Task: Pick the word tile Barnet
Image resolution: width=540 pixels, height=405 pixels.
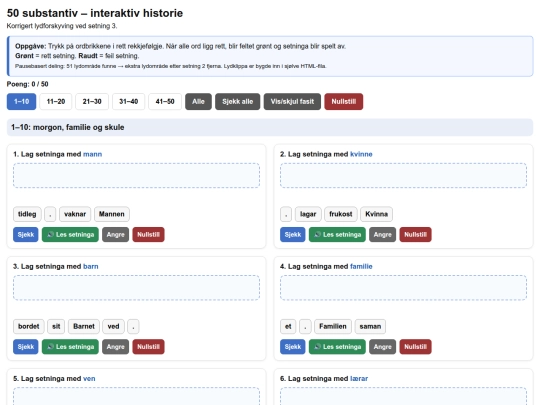Action: click(84, 326)
